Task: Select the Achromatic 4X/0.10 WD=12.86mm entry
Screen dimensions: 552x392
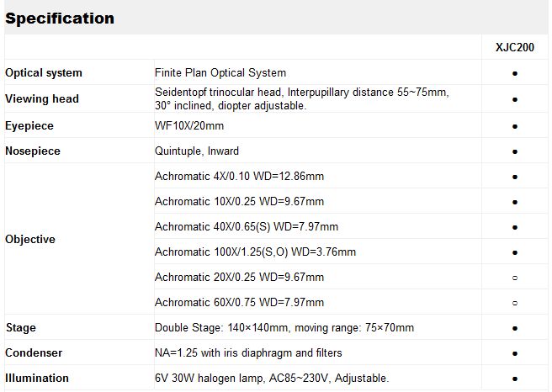Action: point(239,176)
